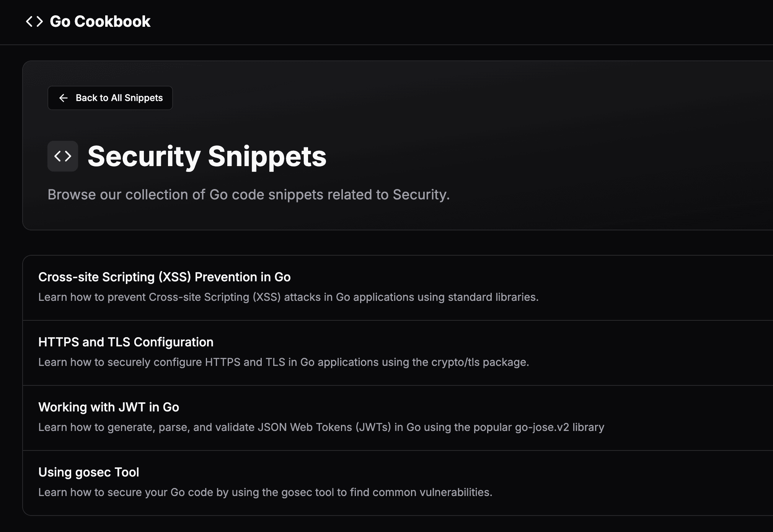This screenshot has width=773, height=532.
Task: Click the code brackets icon beside Security Snippets
Action: (x=63, y=156)
